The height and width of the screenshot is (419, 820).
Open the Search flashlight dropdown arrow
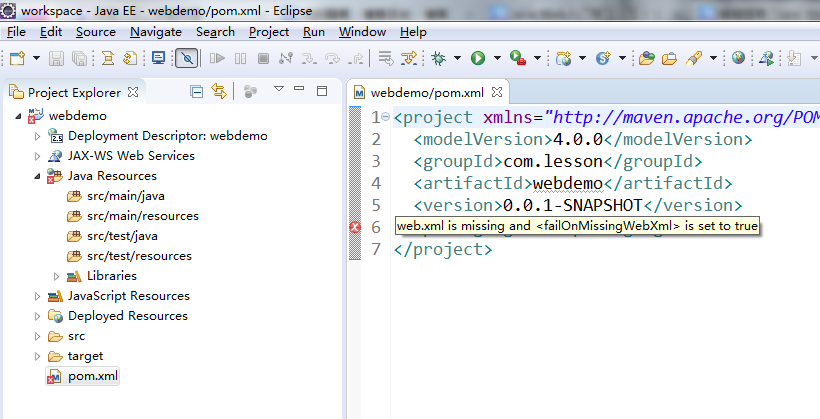[713, 58]
